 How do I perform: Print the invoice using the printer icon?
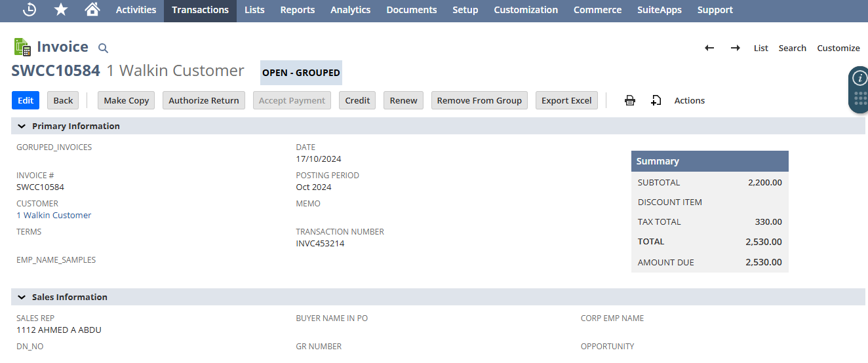(630, 100)
